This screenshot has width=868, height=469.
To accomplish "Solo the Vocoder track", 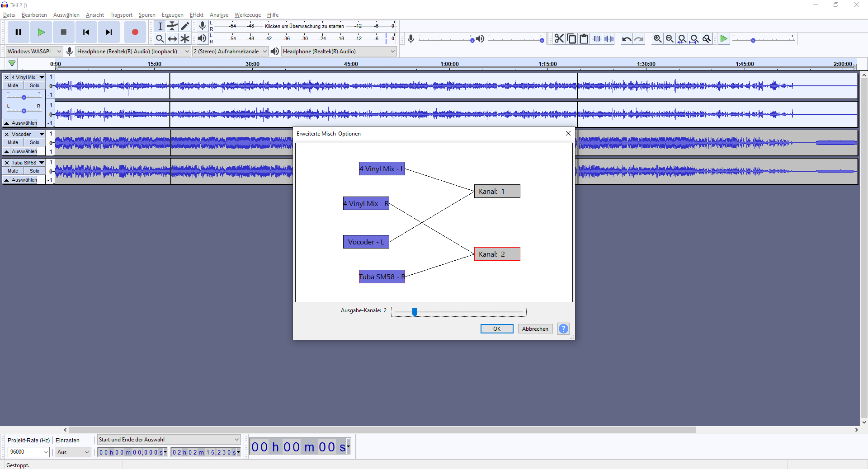I will pos(34,142).
